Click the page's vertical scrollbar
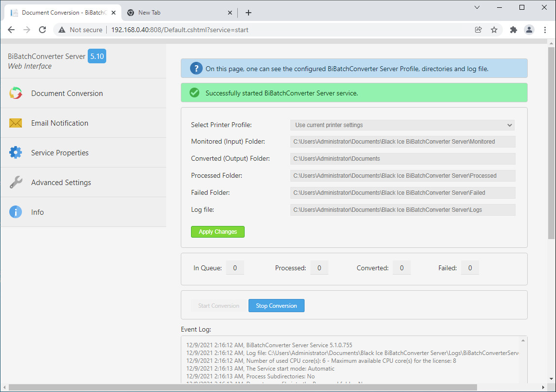The width and height of the screenshot is (556, 392). pos(551,146)
